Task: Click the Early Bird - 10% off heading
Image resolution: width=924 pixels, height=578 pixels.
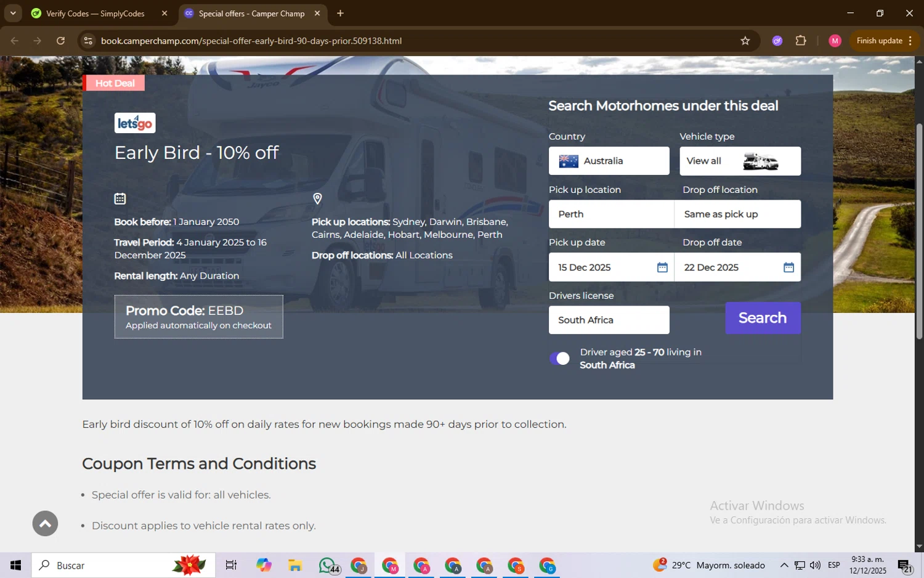Action: [x=197, y=153]
